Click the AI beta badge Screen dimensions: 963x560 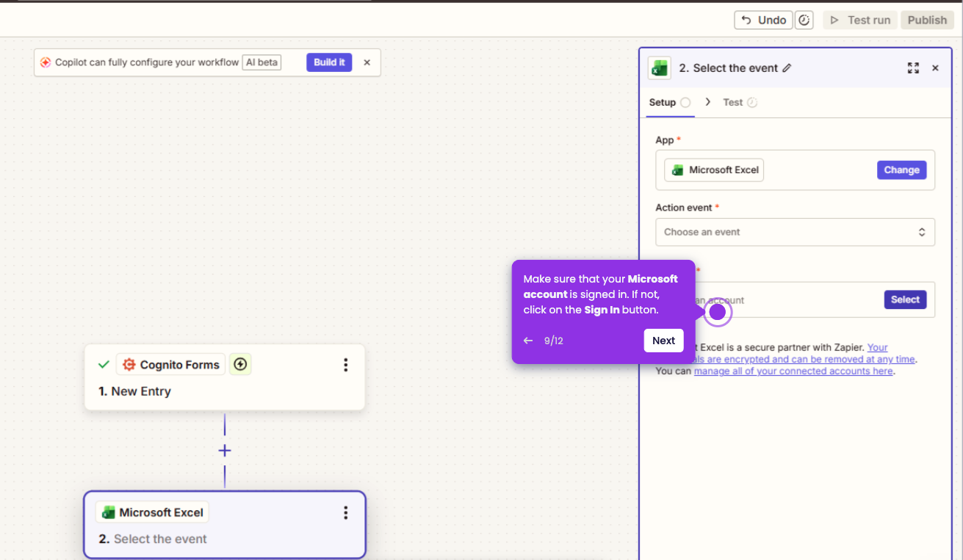click(x=262, y=62)
